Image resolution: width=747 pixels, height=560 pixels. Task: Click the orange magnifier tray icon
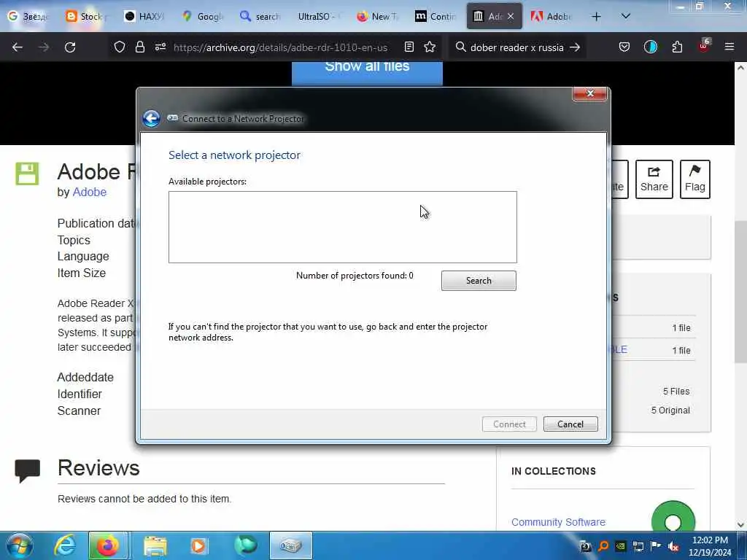603,547
